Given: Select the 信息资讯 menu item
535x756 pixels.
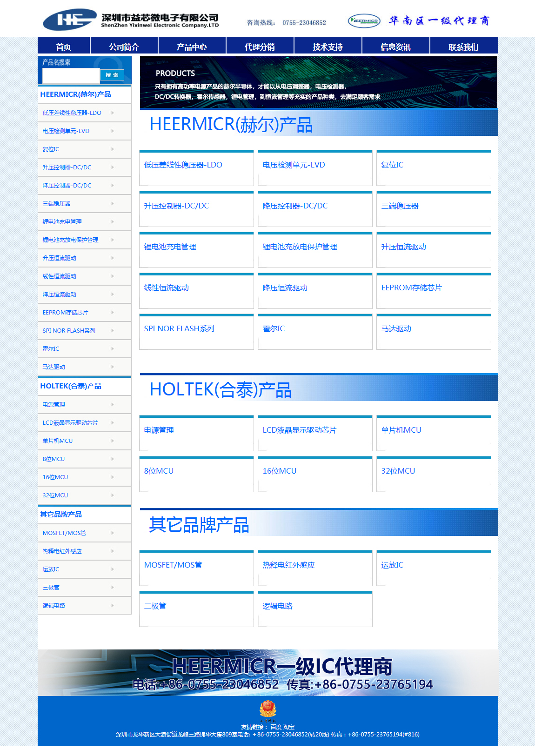Looking at the screenshot, I should click(396, 47).
